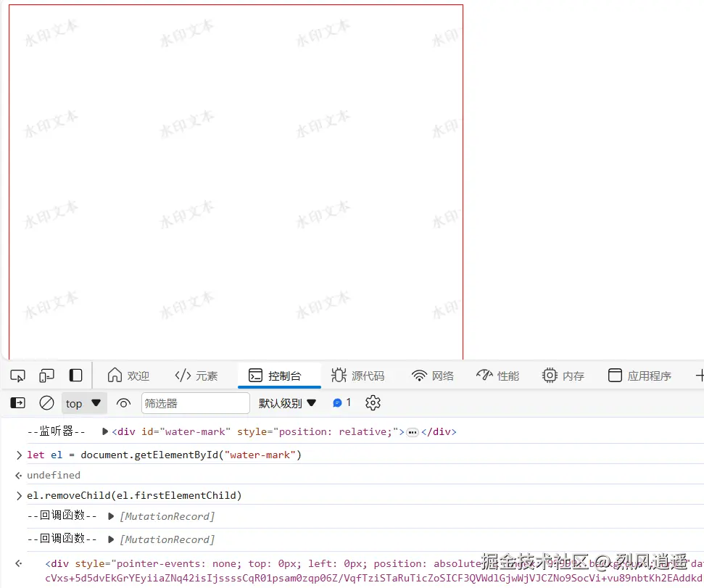Expand the div id water-mark node
This screenshot has width=704, height=588.
point(105,431)
